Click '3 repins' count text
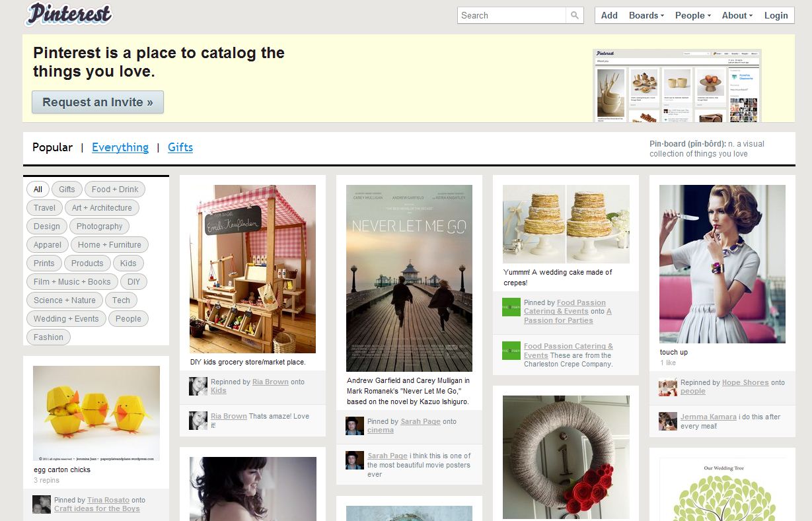The image size is (812, 521). pos(46,481)
